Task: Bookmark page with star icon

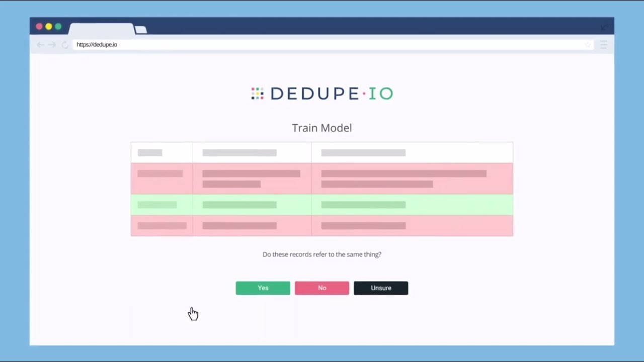Action: click(587, 45)
